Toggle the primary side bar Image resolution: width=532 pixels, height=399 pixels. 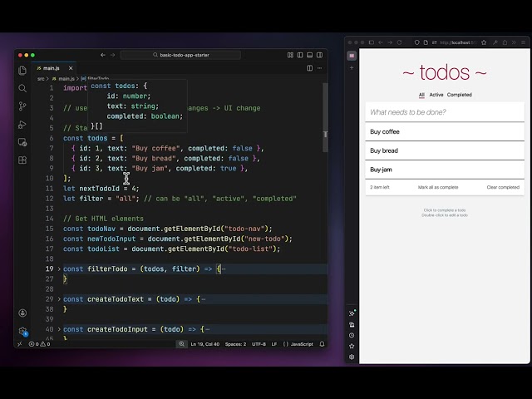point(300,55)
